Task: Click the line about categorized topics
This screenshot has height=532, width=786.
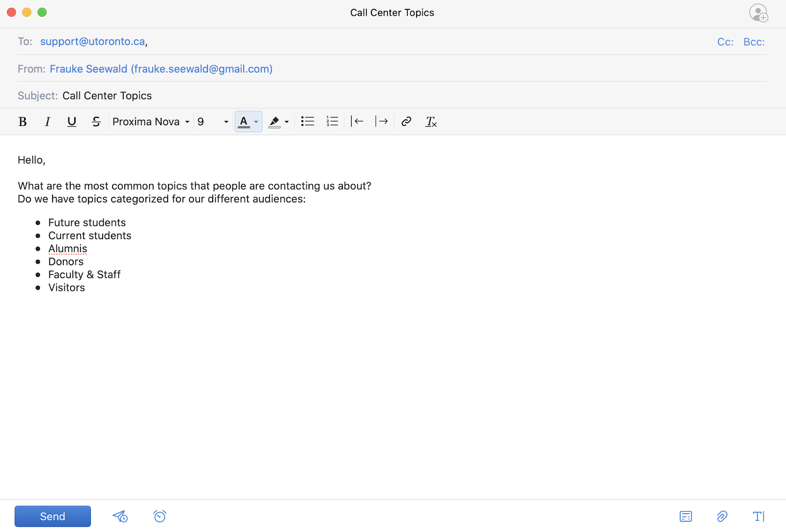Action: (162, 199)
